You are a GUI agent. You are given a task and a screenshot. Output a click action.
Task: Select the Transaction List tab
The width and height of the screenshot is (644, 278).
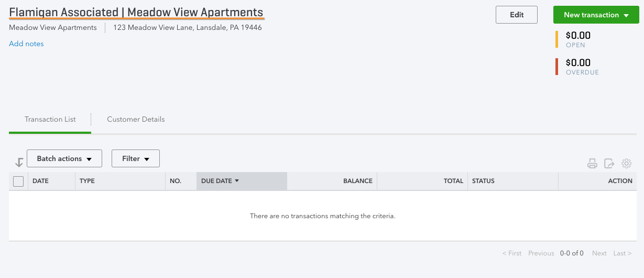click(x=50, y=120)
